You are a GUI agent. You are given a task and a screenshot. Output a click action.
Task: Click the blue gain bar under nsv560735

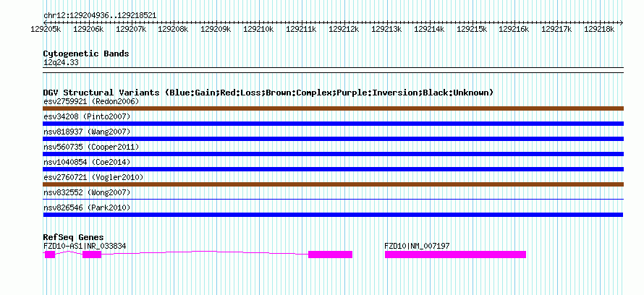(333, 154)
